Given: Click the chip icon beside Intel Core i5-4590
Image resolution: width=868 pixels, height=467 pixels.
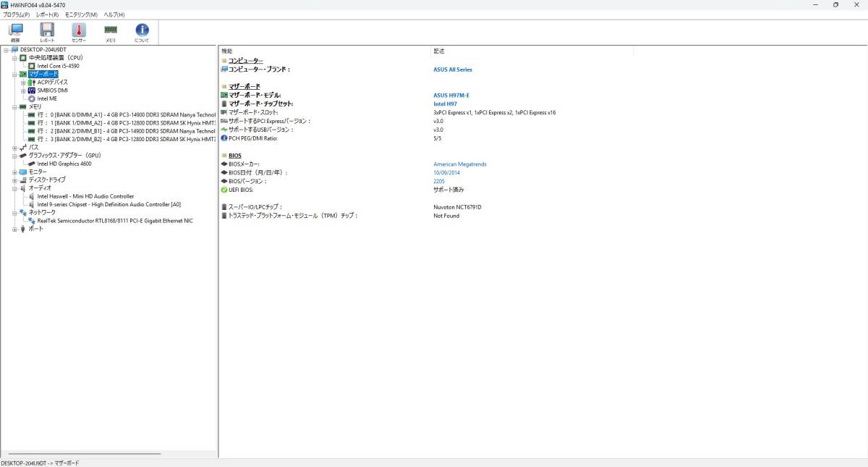Looking at the screenshot, I should pos(32,66).
